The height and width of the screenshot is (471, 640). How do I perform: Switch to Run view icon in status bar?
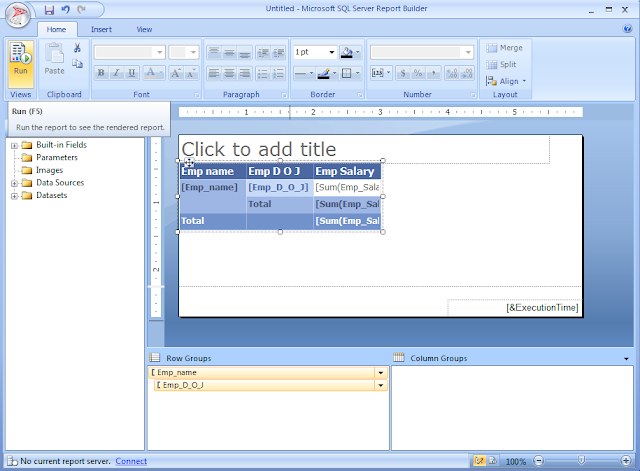(x=493, y=461)
